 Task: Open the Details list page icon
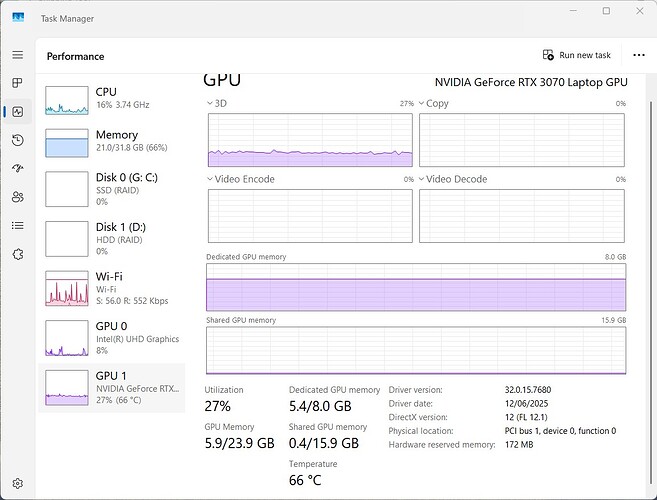click(x=18, y=225)
